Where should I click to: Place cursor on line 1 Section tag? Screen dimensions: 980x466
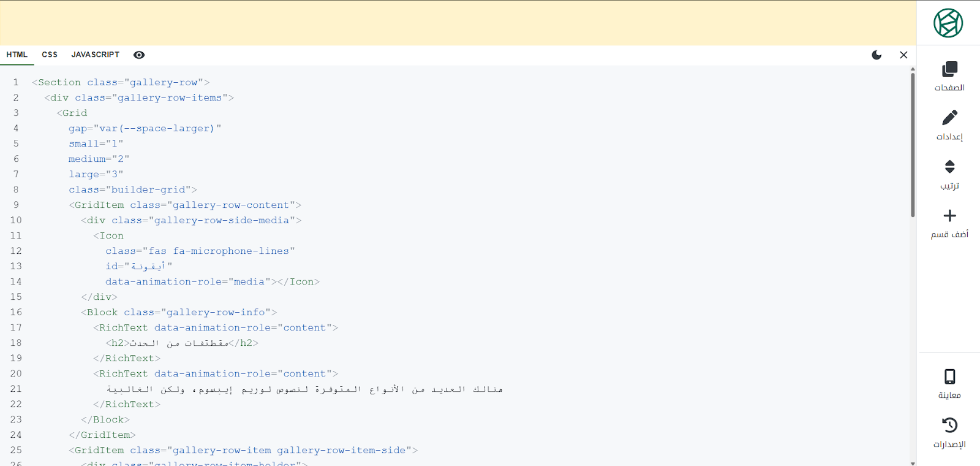click(59, 82)
